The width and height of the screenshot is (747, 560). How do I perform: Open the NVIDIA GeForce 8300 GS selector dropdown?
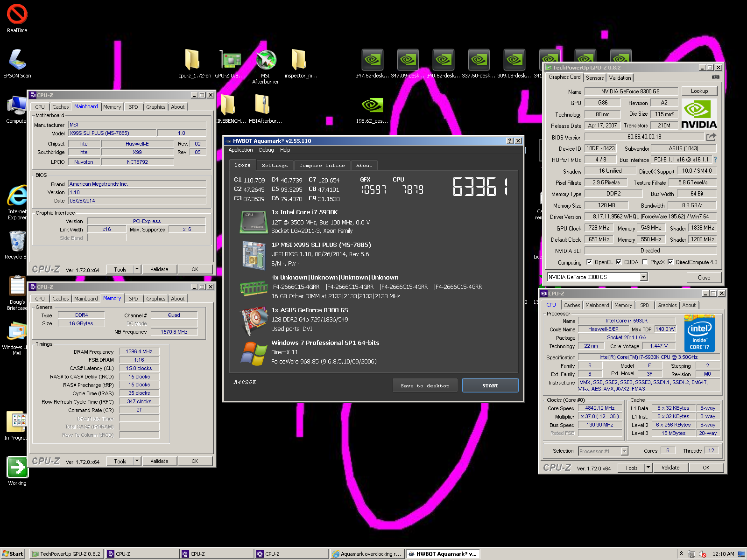pyautogui.click(x=643, y=277)
